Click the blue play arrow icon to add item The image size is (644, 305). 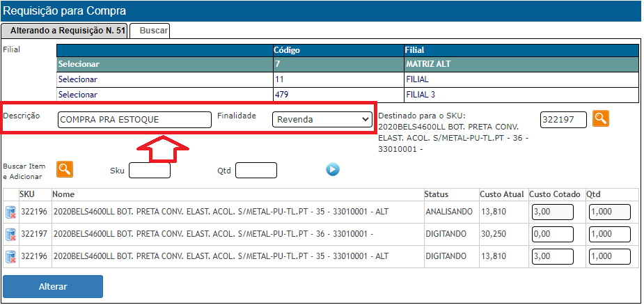tap(333, 169)
